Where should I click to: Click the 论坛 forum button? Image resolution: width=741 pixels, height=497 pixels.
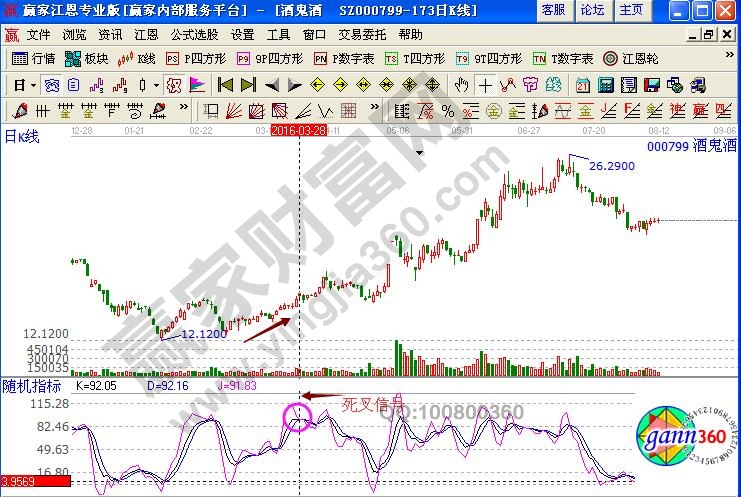(591, 10)
